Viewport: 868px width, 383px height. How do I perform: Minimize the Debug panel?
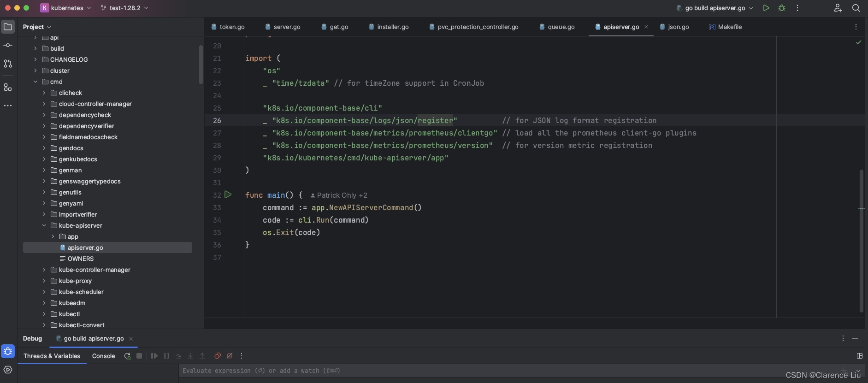pos(855,338)
